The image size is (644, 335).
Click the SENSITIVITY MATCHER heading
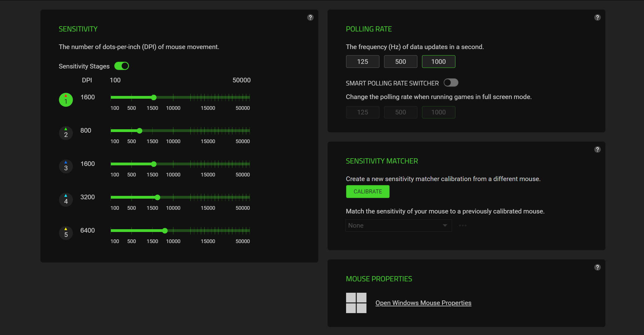click(x=382, y=161)
